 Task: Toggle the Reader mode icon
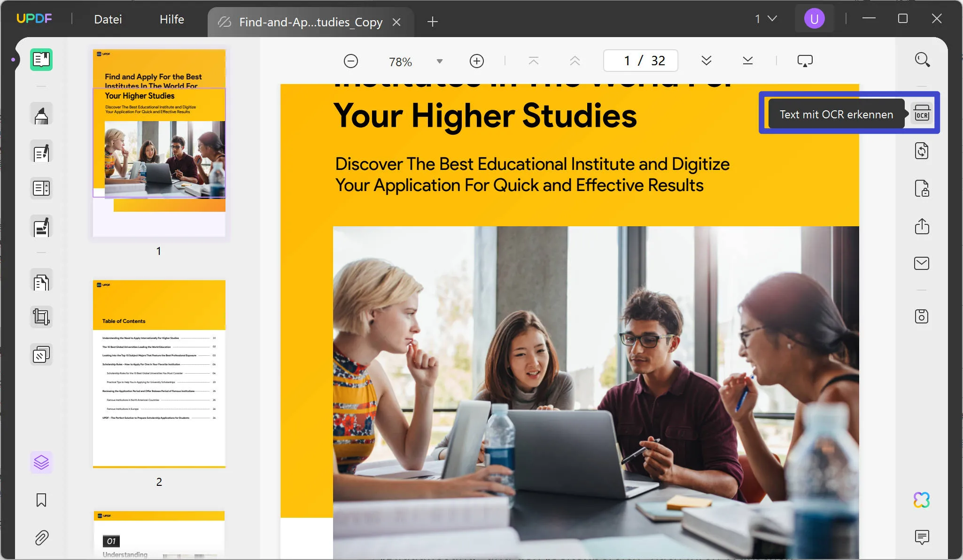pyautogui.click(x=41, y=60)
